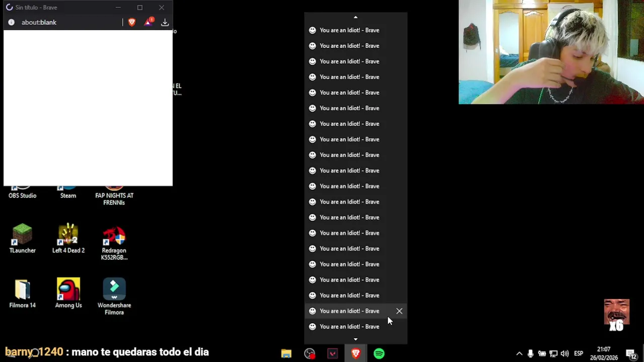Image resolution: width=644 pixels, height=362 pixels.
Task: Click the Sin título - Brave title text
Action: pos(36,8)
